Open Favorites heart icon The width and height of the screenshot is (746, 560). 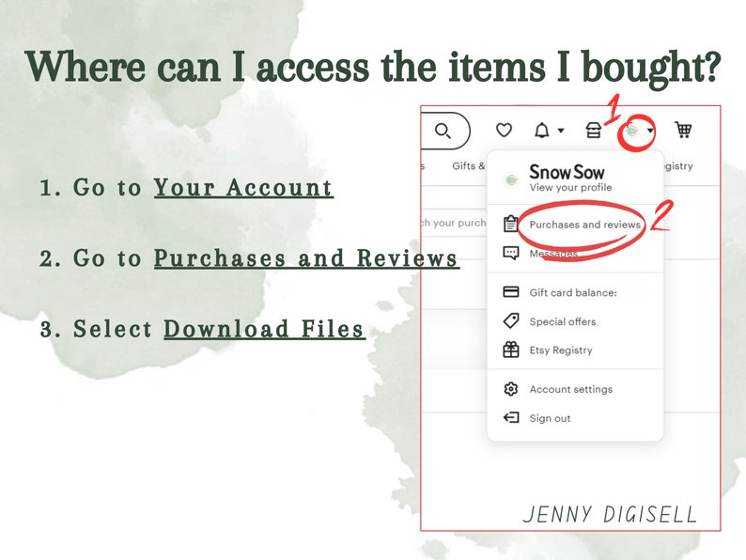pyautogui.click(x=504, y=130)
